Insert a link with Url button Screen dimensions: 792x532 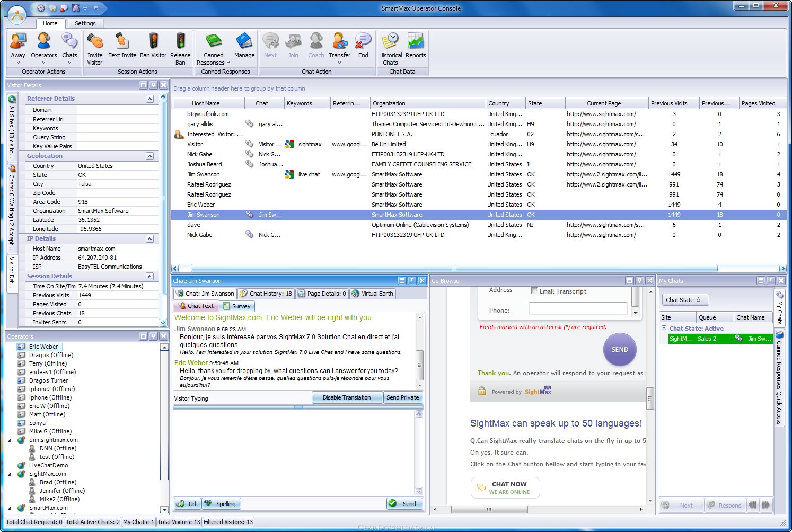coord(187,503)
